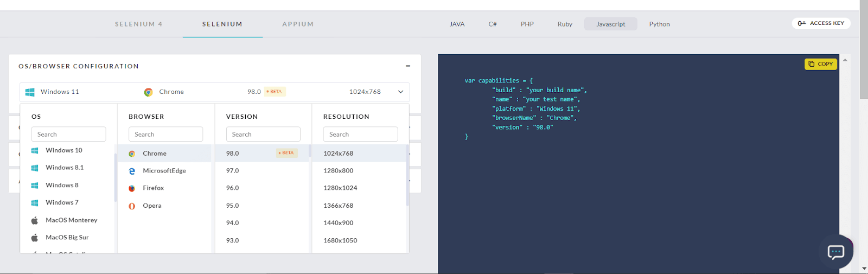Viewport: 868px width, 274px height.
Task: Click Windows 10 logo icon in OS list
Action: [x=35, y=151]
